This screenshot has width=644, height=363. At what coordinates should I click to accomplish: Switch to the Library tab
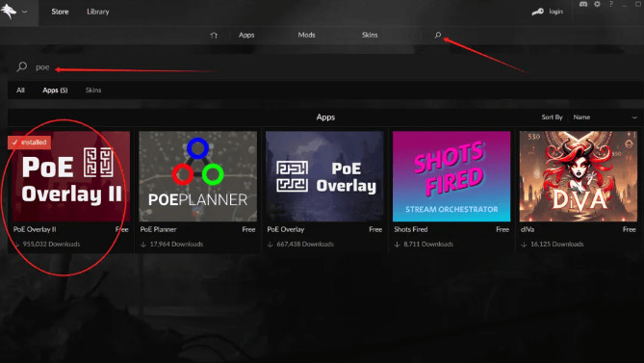click(x=98, y=12)
